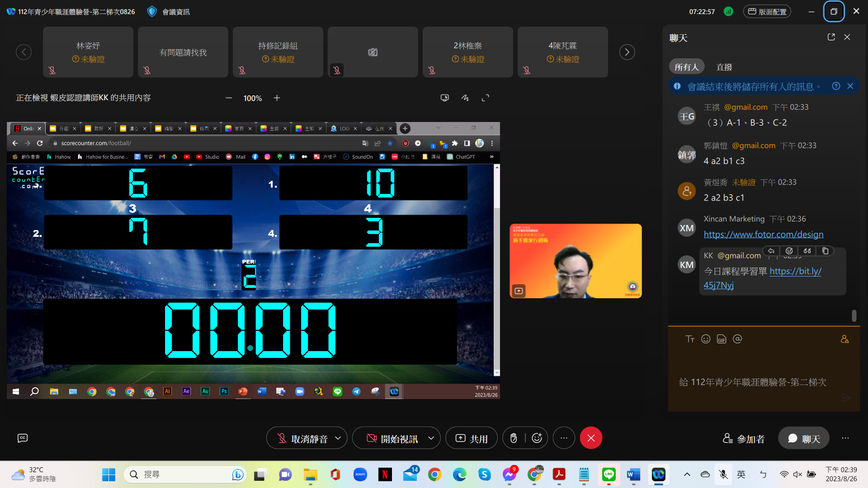Click the text format icon in chat
This screenshot has width=868, height=488.
click(x=690, y=339)
